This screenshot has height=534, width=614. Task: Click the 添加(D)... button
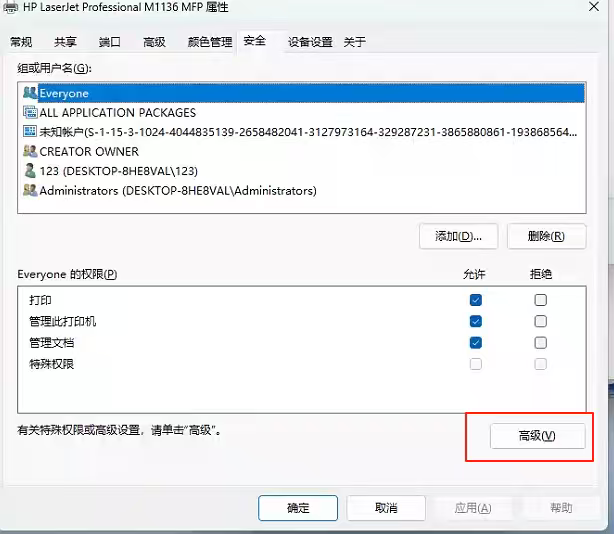point(459,236)
